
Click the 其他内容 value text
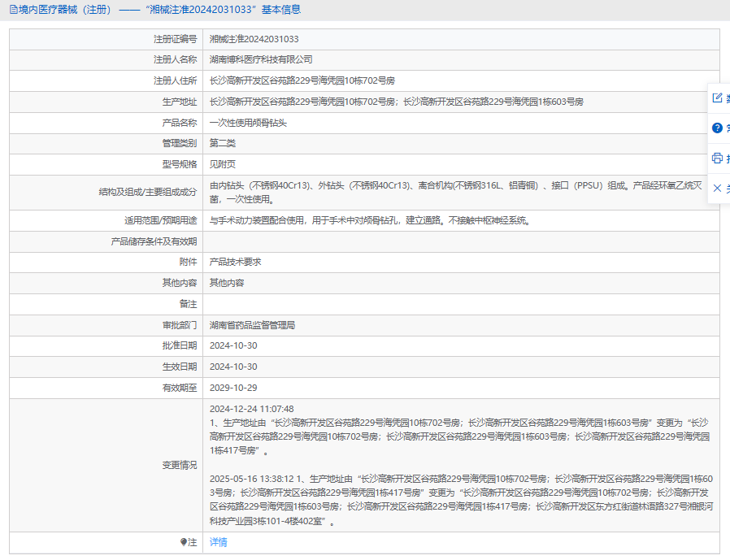click(227, 283)
